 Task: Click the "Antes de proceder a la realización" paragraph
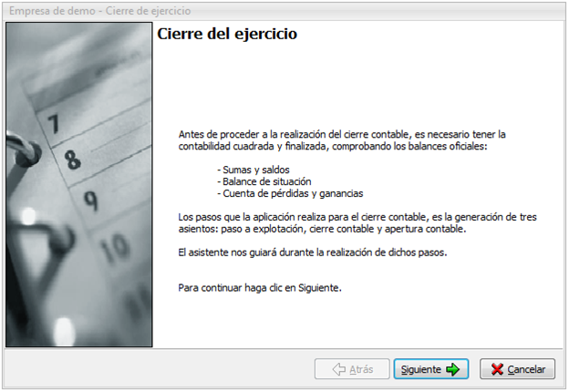(342, 140)
